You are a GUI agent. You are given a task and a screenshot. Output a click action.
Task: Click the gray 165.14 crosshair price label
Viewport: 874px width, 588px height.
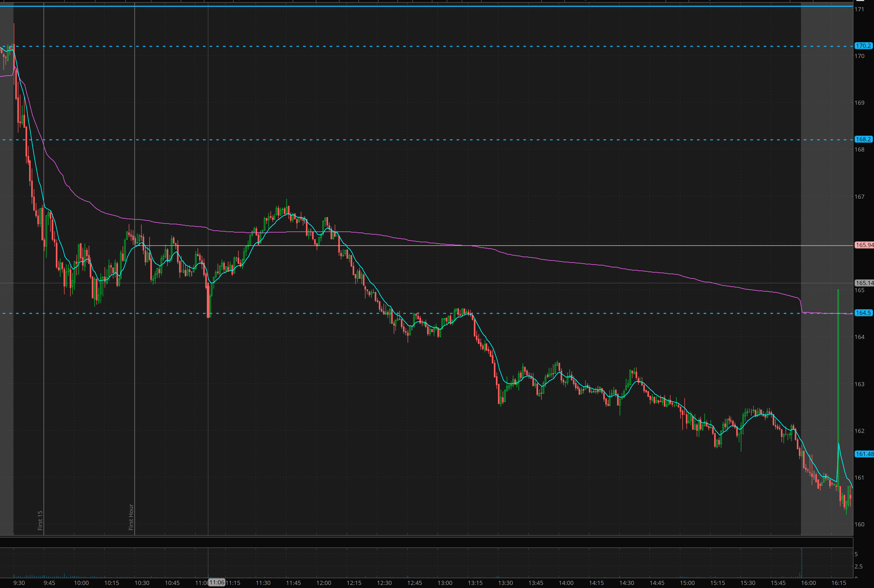(864, 283)
